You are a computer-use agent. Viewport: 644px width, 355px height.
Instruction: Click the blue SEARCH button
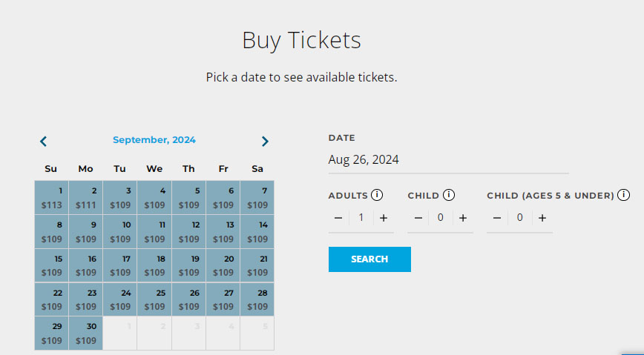click(369, 259)
